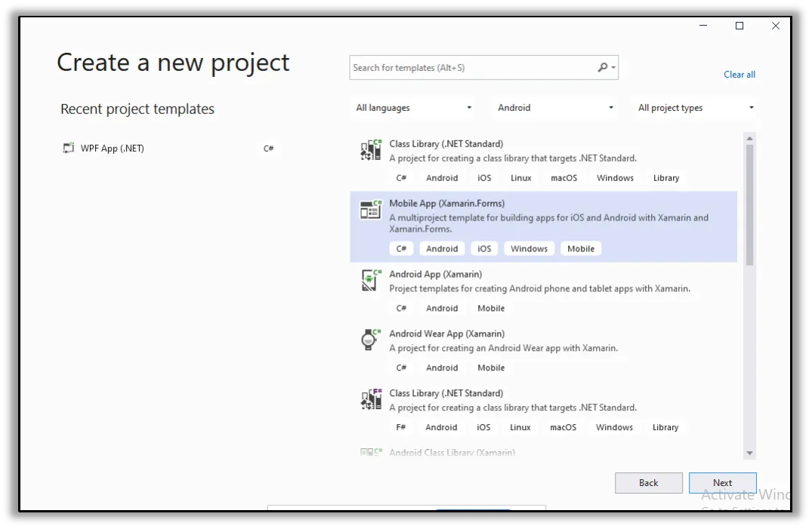This screenshot has width=812, height=529.
Task: Expand the search options dropdown arrow
Action: coord(613,68)
